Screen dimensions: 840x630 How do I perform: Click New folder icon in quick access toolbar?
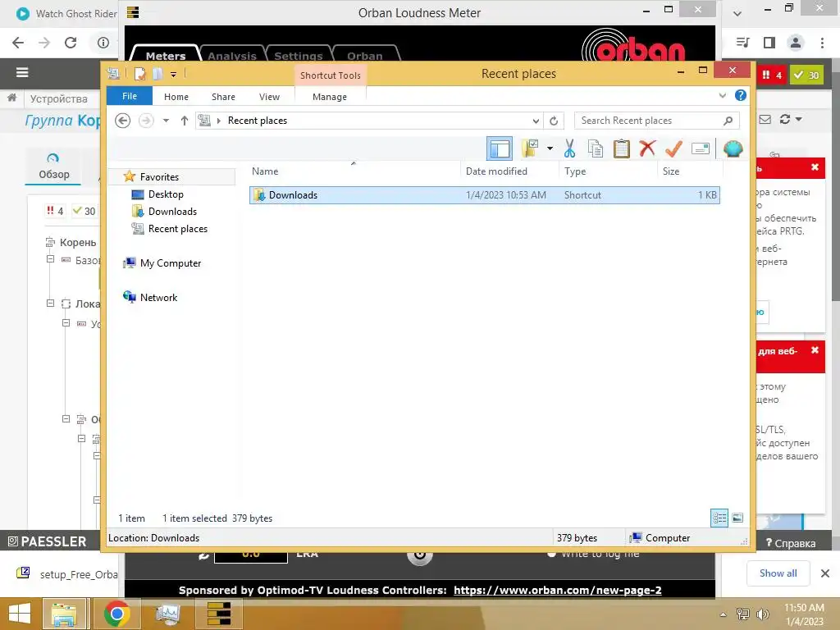point(157,73)
